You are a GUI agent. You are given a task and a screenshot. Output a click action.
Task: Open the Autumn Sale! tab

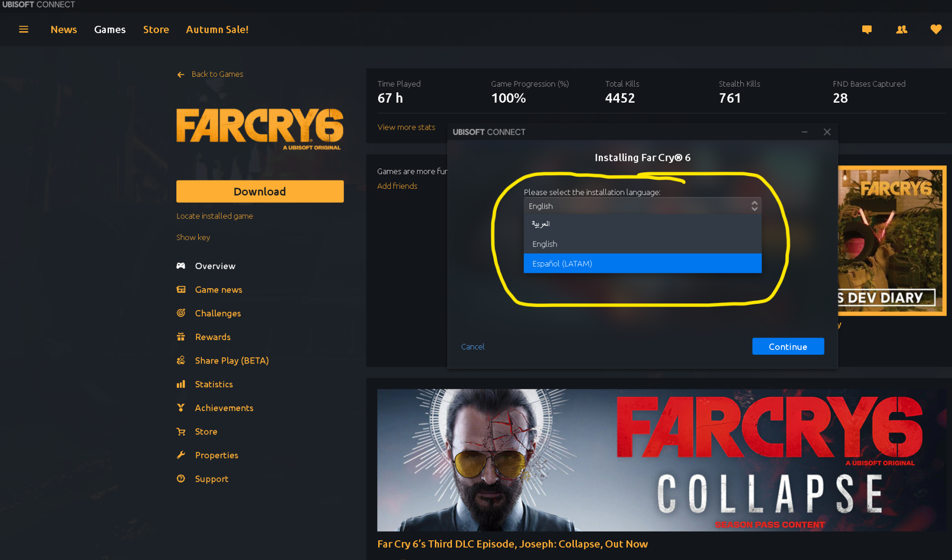point(217,30)
